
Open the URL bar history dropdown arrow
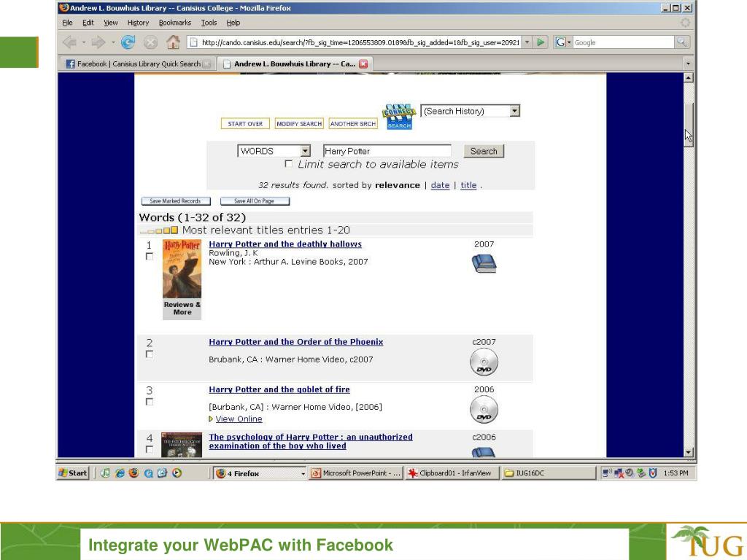(527, 42)
